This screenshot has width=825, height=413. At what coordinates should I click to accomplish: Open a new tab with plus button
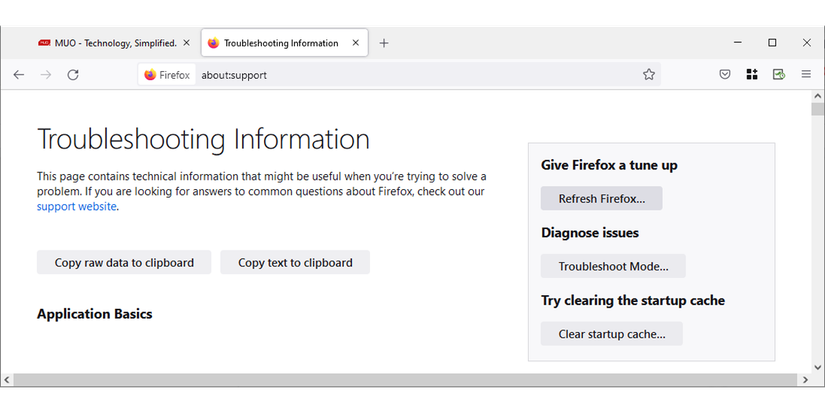[384, 43]
